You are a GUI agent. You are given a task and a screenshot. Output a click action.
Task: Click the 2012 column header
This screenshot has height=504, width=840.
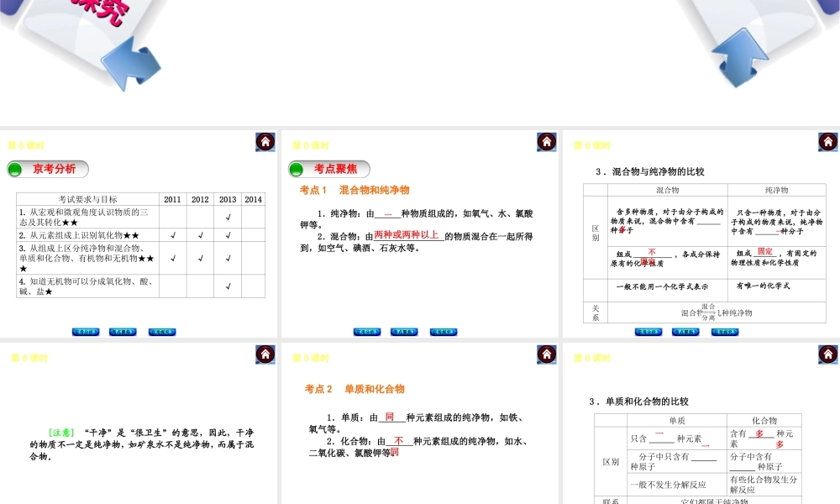pyautogui.click(x=201, y=199)
